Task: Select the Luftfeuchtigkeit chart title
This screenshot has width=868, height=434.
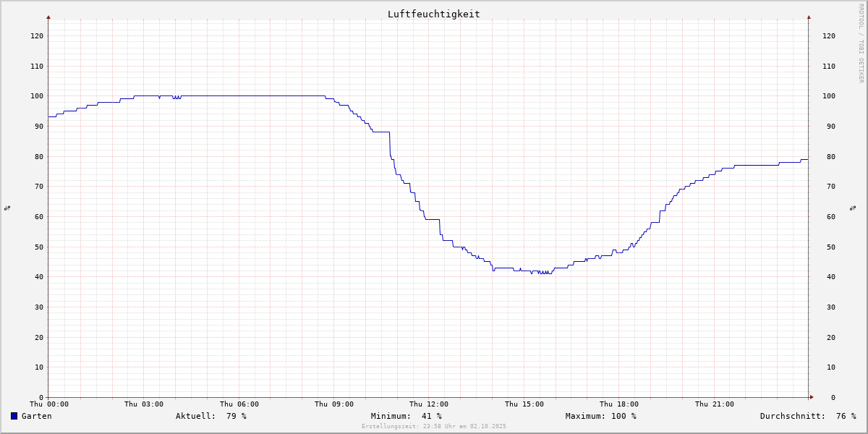Action: click(x=433, y=14)
